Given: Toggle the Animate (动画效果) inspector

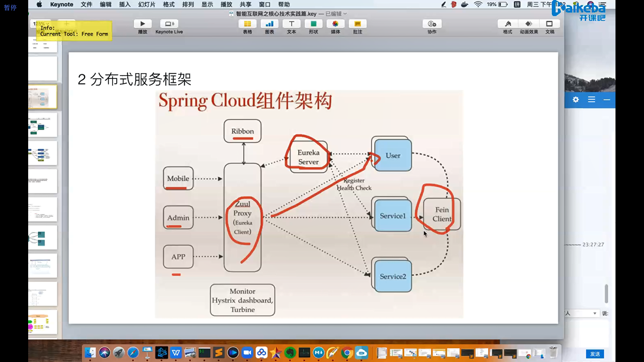Looking at the screenshot, I should (529, 24).
